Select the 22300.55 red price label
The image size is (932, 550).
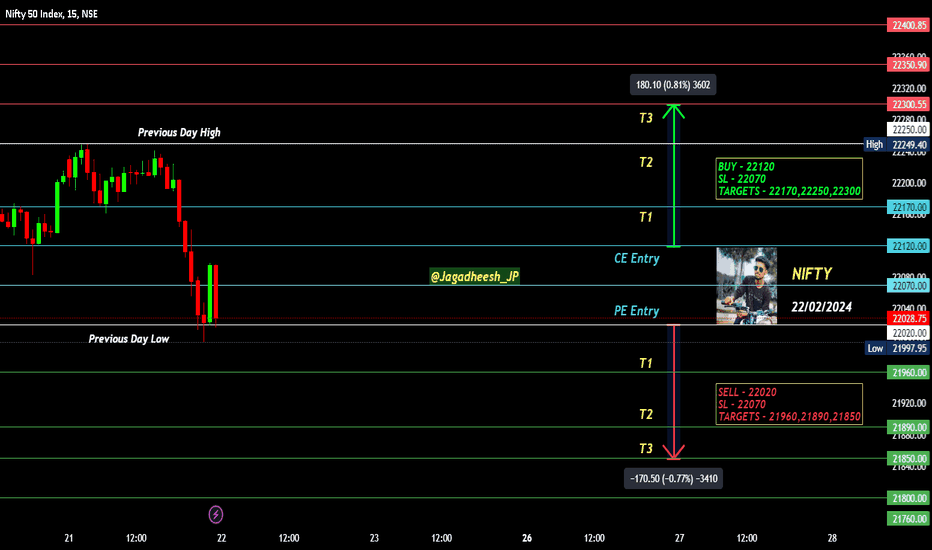point(909,105)
